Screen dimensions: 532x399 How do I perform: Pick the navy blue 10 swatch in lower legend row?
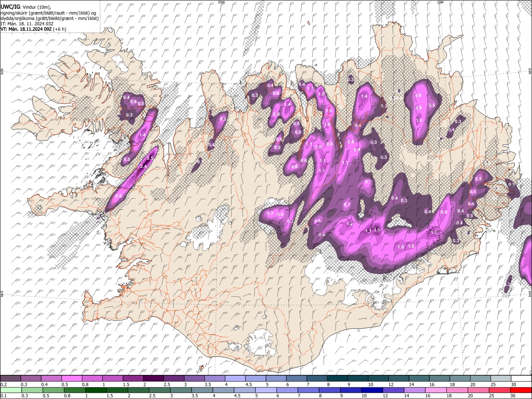[372, 390]
